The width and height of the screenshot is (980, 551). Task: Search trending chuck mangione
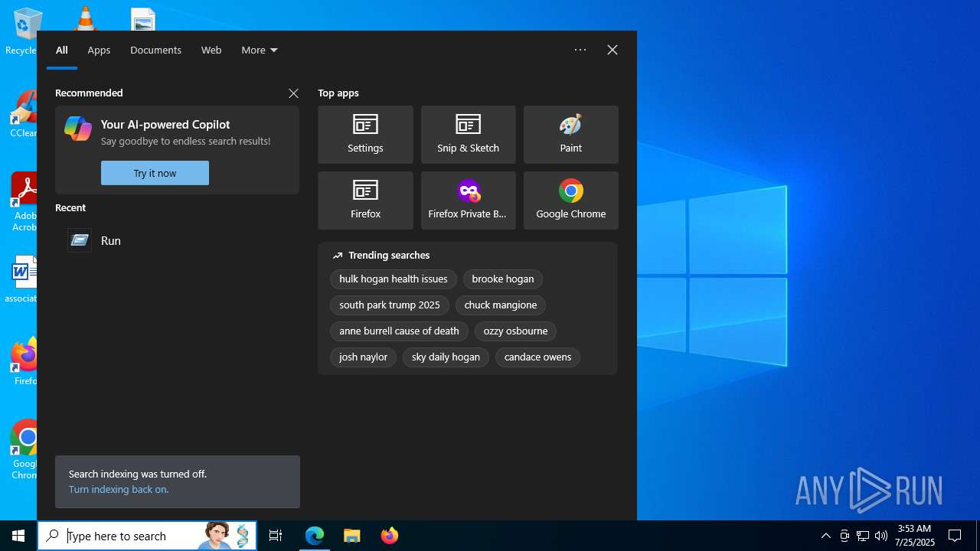click(501, 305)
